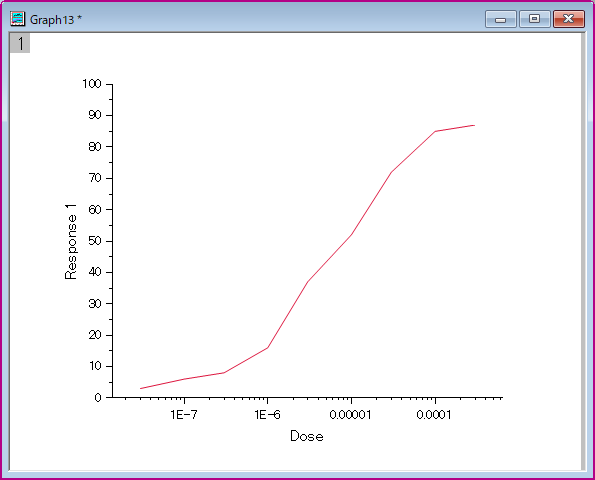
Task: Click the 50 Y-axis tick label
Action: click(95, 241)
